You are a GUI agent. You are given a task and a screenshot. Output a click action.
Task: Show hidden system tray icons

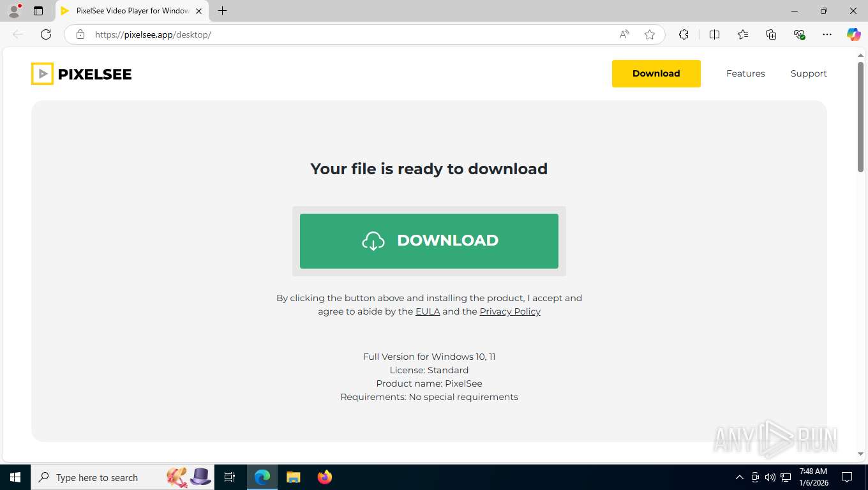point(739,477)
